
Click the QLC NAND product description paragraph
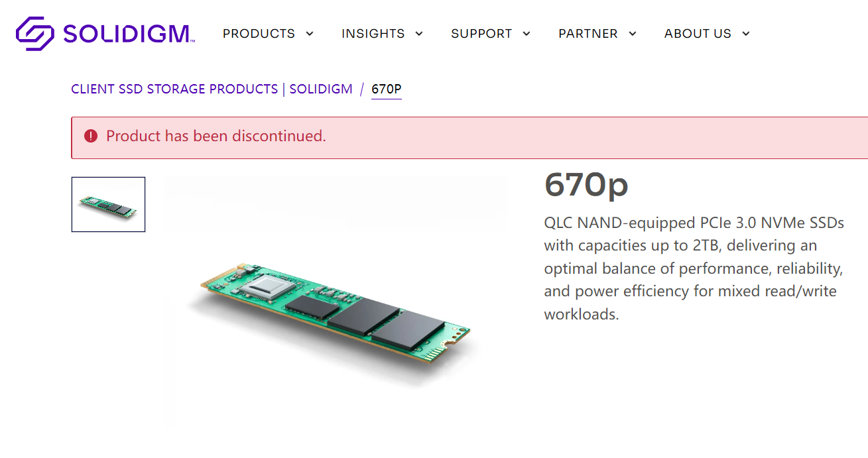coord(694,268)
